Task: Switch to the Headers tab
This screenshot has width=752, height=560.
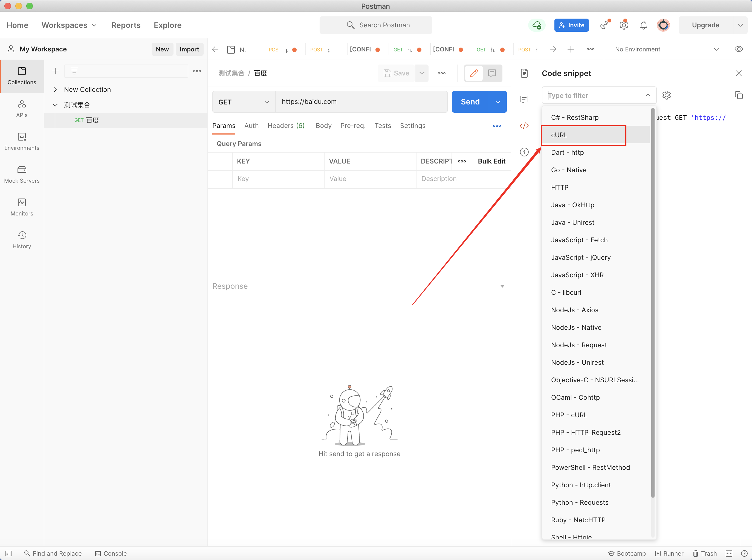Action: click(286, 126)
